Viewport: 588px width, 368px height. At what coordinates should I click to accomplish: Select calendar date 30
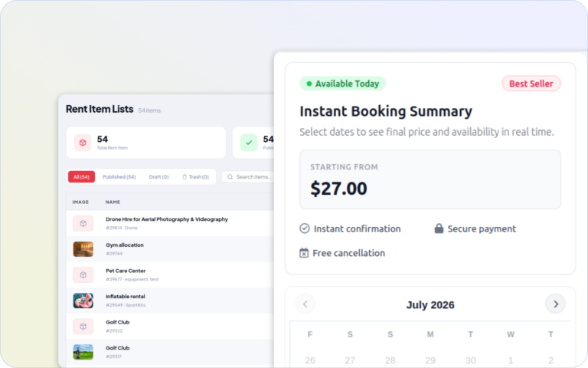(x=470, y=360)
